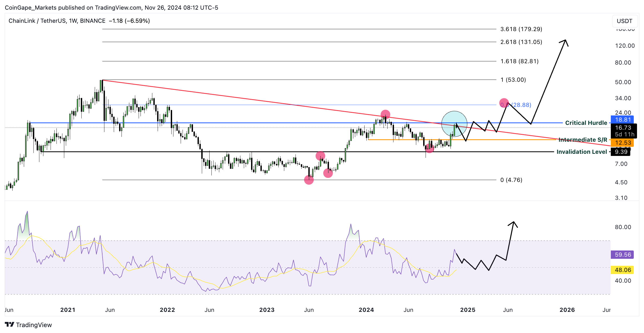Click the 34.00 price axis label
This screenshot has width=644, height=333.
tap(623, 98)
